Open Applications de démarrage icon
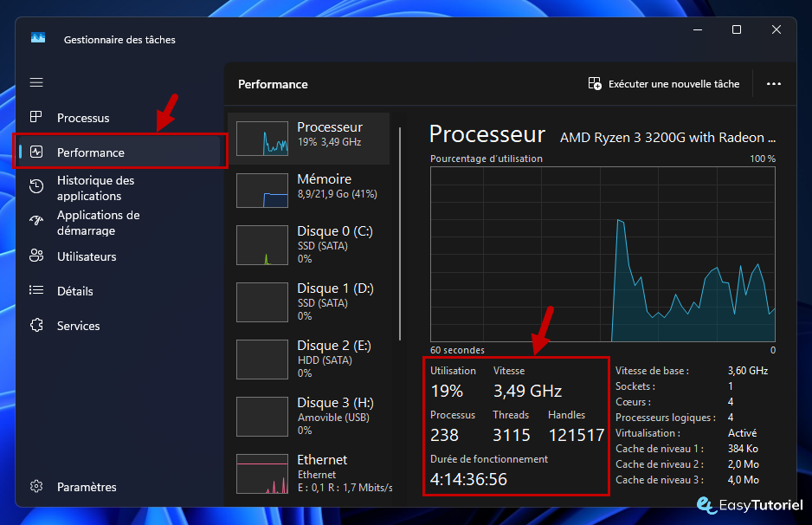Viewport: 812px width, 525px height. pyautogui.click(x=36, y=222)
